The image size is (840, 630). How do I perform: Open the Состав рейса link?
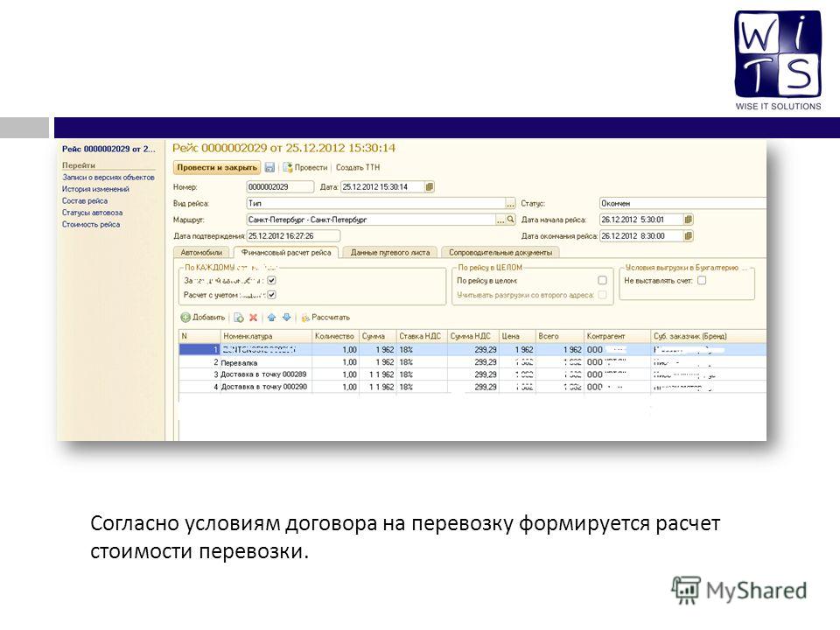(x=85, y=201)
